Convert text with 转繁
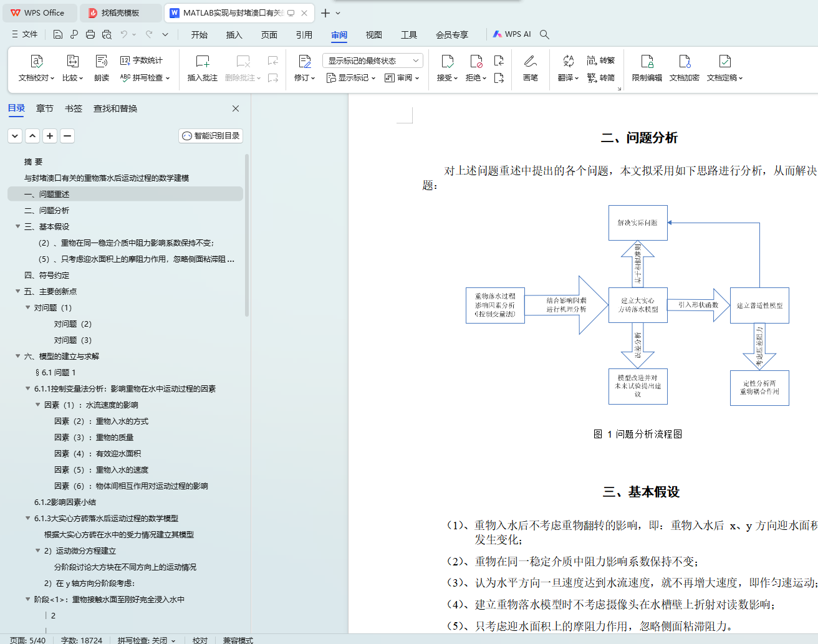 click(600, 60)
